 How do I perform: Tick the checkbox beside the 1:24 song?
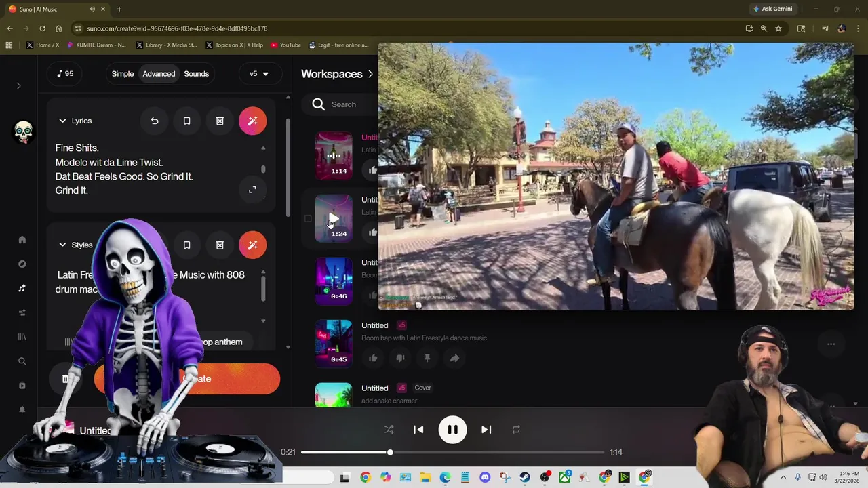click(308, 219)
